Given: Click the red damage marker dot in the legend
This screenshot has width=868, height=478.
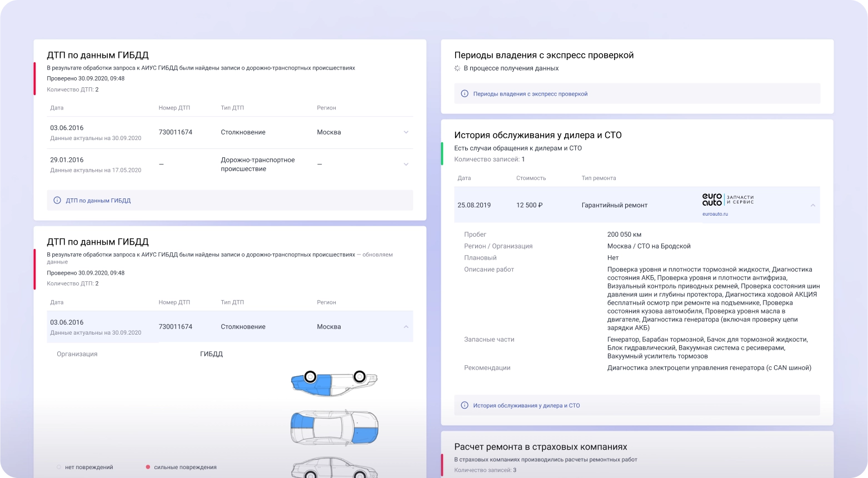Looking at the screenshot, I should tap(148, 467).
